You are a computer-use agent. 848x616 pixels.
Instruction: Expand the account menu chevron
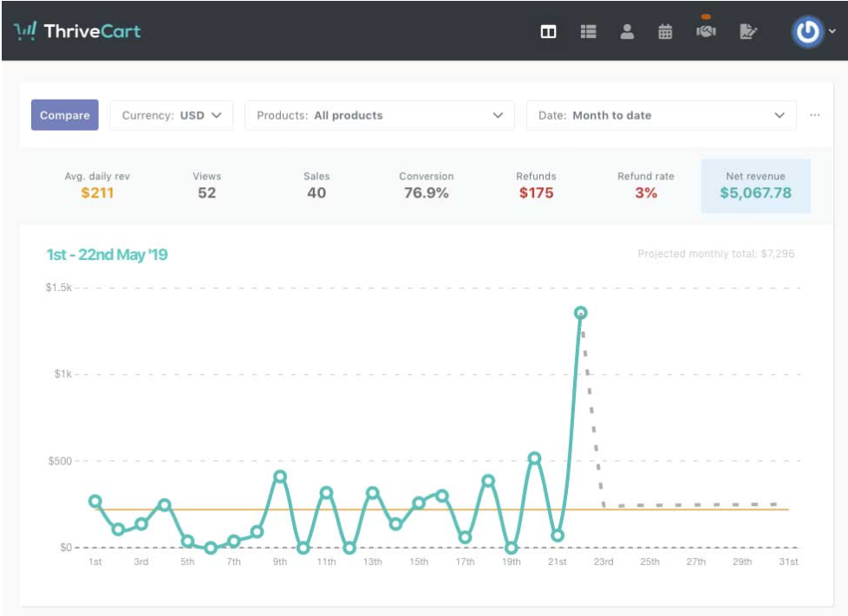pos(832,33)
